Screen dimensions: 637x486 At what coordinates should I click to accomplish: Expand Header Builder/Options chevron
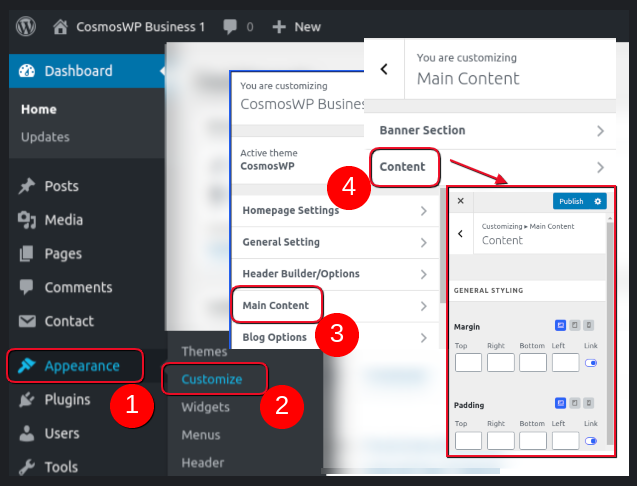pos(424,274)
